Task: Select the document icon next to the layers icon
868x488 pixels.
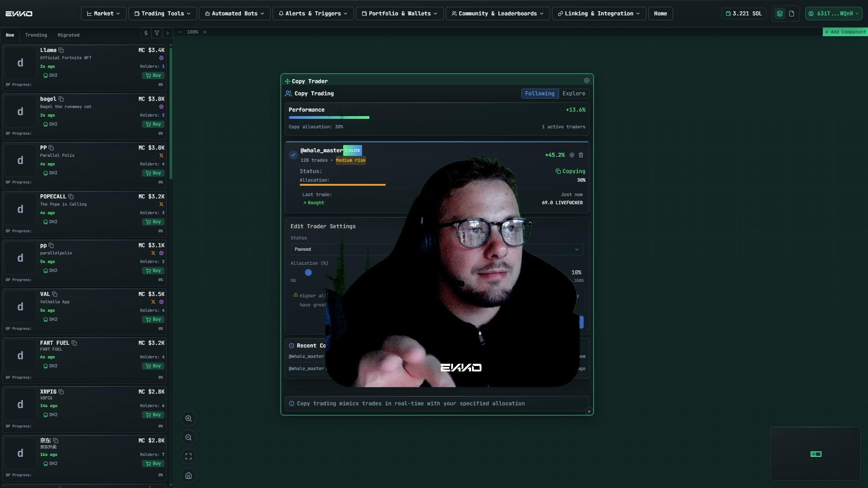Action: 792,14
